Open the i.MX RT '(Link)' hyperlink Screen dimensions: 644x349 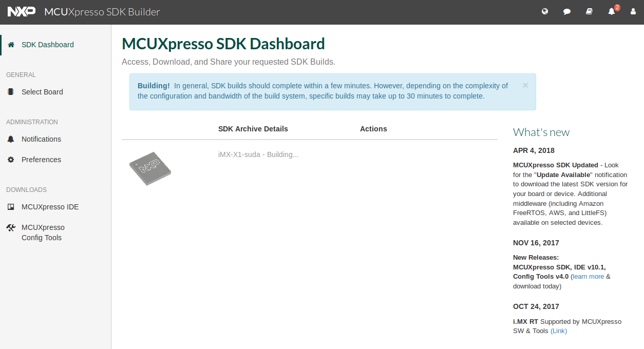pos(559,331)
